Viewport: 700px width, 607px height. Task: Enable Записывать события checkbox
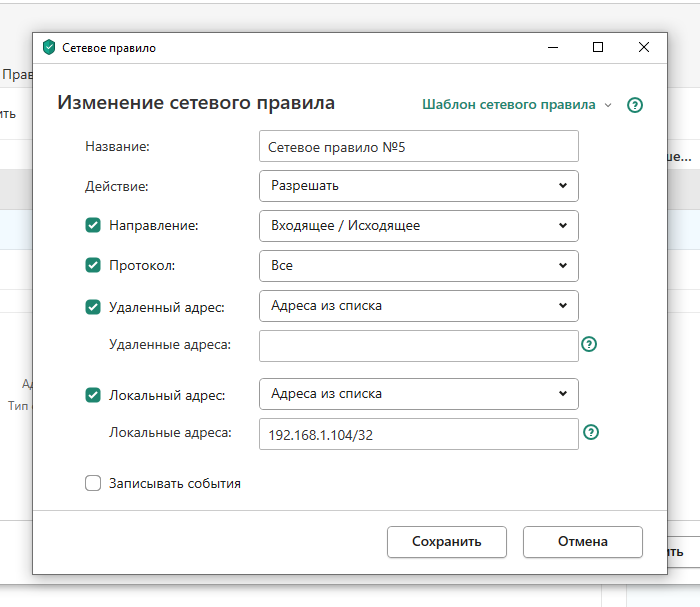(93, 484)
